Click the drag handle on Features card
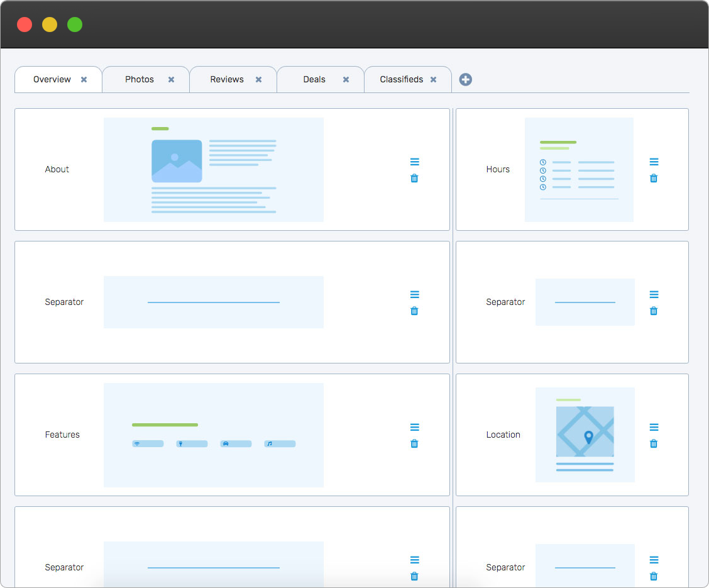The height and width of the screenshot is (588, 709). 415,427
